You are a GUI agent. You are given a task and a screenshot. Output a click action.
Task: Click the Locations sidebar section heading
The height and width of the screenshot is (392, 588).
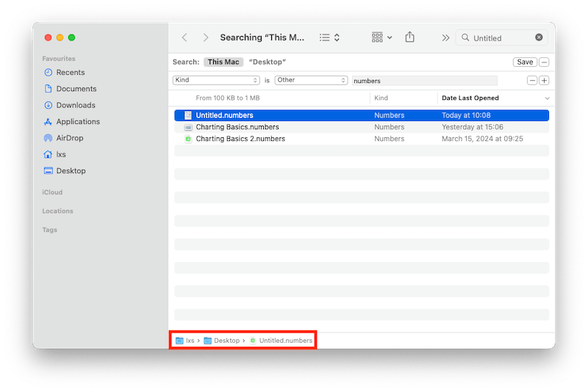click(x=57, y=211)
